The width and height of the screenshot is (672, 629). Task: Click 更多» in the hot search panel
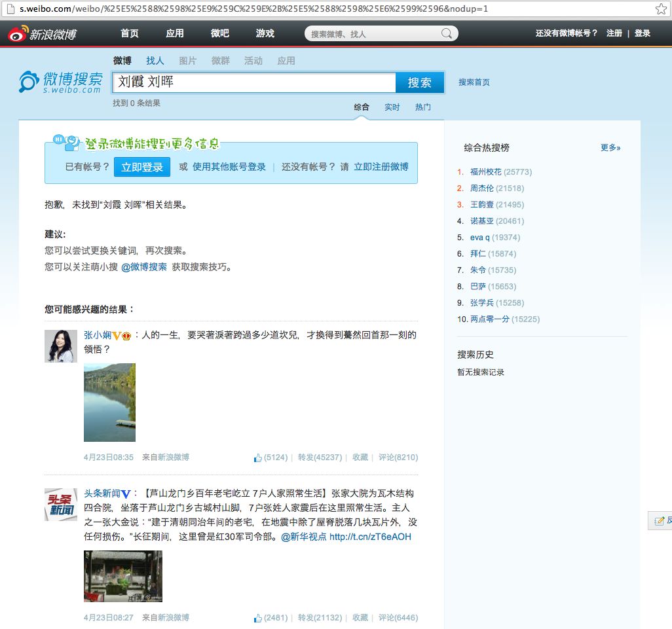click(x=610, y=148)
